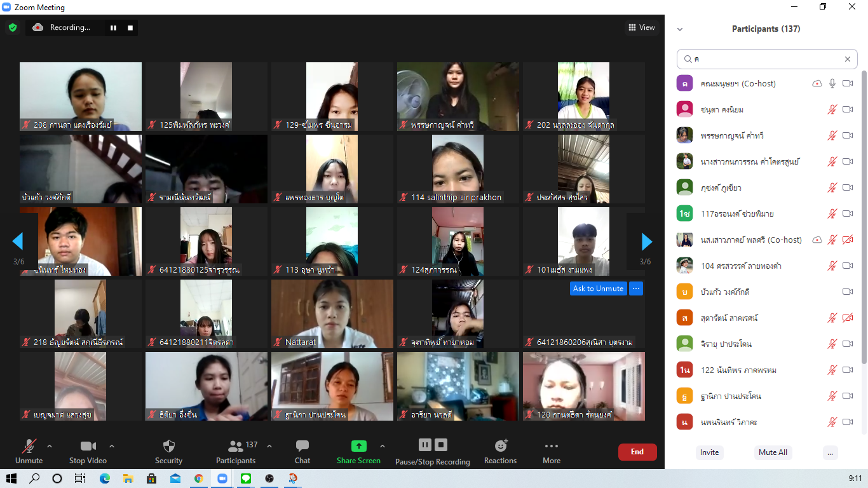868x488 pixels.
Task: Expand audio options arrow beside Unmute
Action: (x=50, y=446)
